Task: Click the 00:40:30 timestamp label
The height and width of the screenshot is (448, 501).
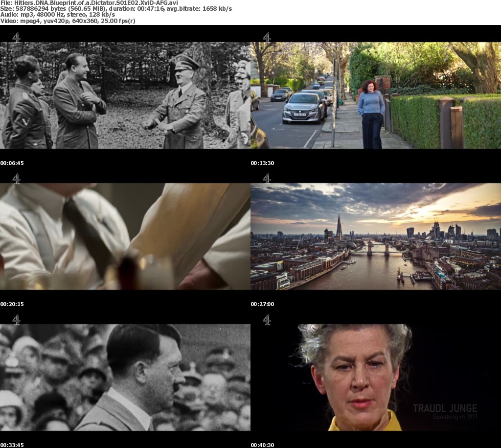Action: (x=262, y=445)
